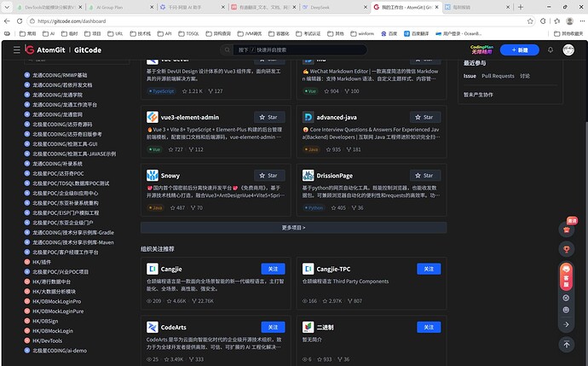The height and width of the screenshot is (366, 588).
Task: Open the browser profile icon
Action: [569, 21]
